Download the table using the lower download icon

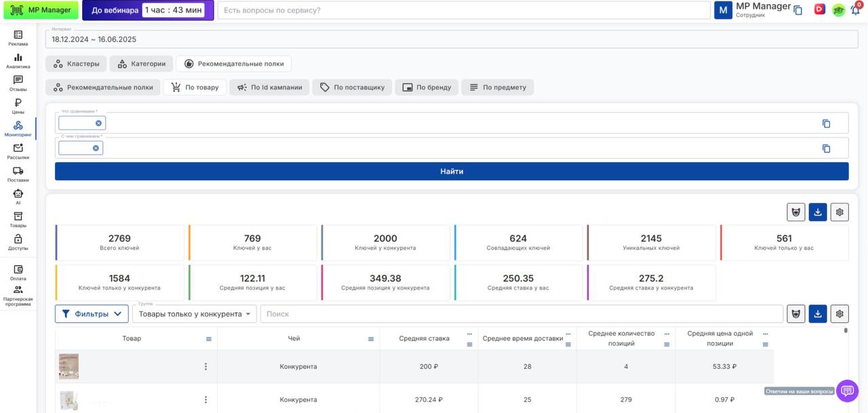818,314
